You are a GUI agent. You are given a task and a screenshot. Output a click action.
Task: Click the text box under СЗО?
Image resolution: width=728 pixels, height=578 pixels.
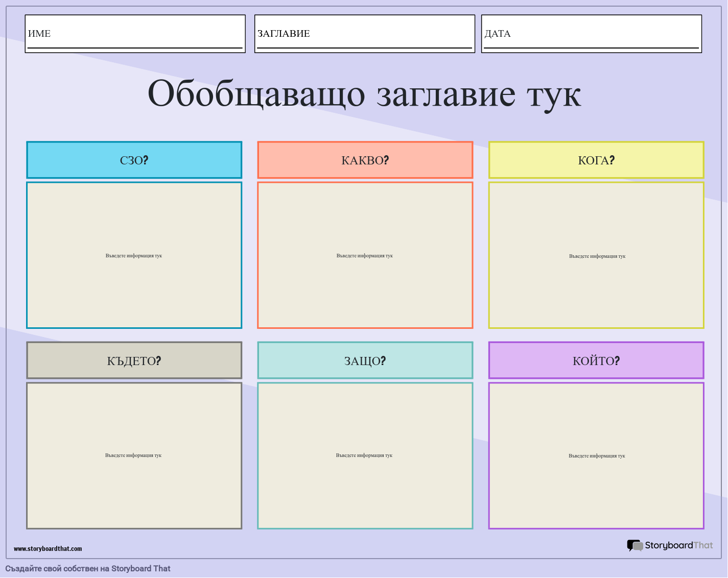[x=134, y=255]
